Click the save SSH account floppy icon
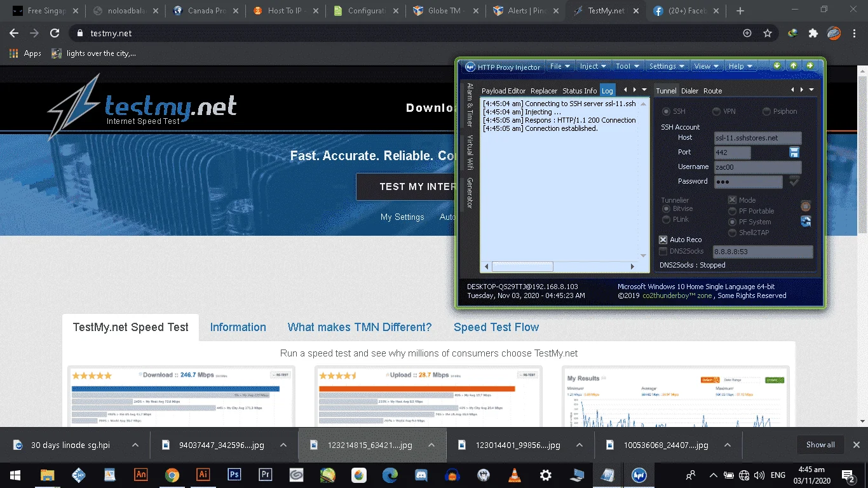The width and height of the screenshot is (868, 488). point(794,152)
